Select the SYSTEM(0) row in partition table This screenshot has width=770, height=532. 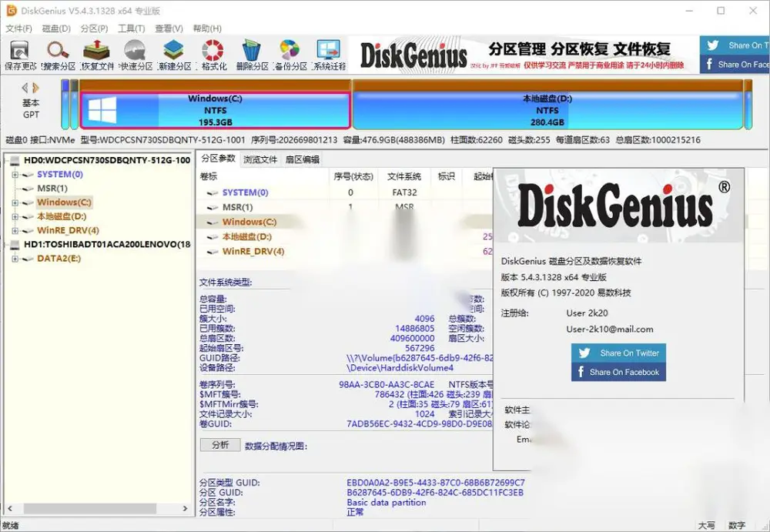pyautogui.click(x=343, y=192)
